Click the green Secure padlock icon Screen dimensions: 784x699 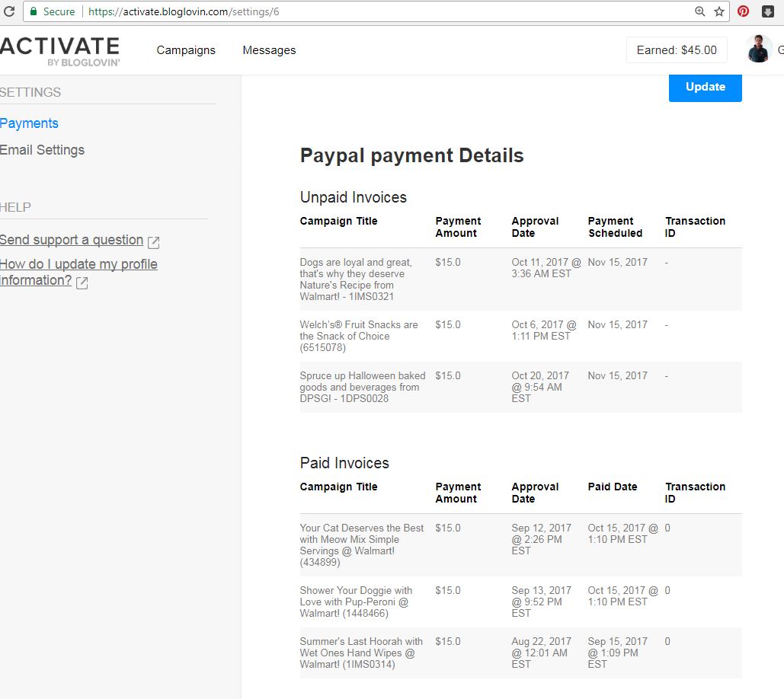coord(34,11)
